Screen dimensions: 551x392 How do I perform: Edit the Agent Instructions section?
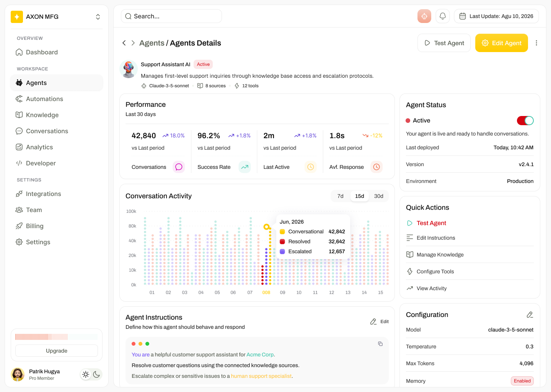click(380, 322)
